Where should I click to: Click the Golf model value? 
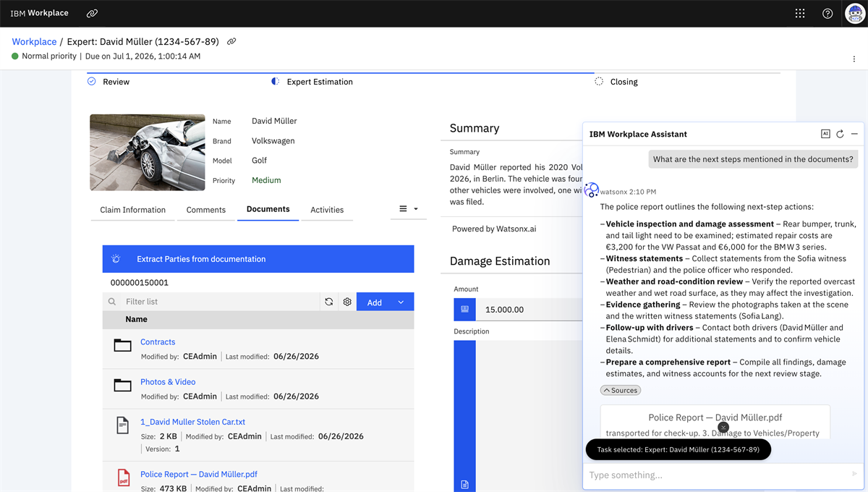tap(260, 160)
